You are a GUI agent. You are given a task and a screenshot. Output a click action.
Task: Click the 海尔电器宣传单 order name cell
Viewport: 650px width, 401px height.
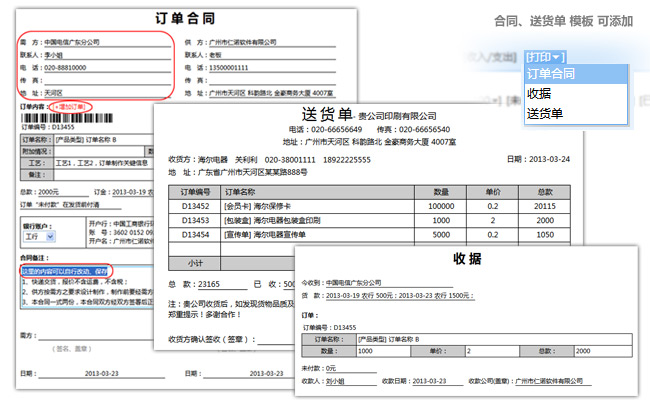[x=318, y=235]
